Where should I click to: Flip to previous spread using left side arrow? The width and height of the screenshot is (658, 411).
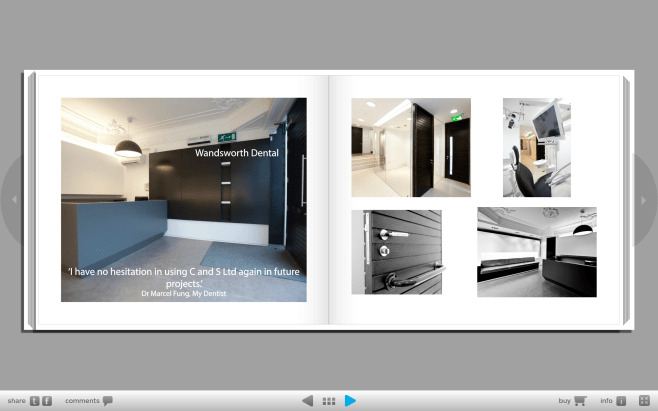tap(14, 200)
